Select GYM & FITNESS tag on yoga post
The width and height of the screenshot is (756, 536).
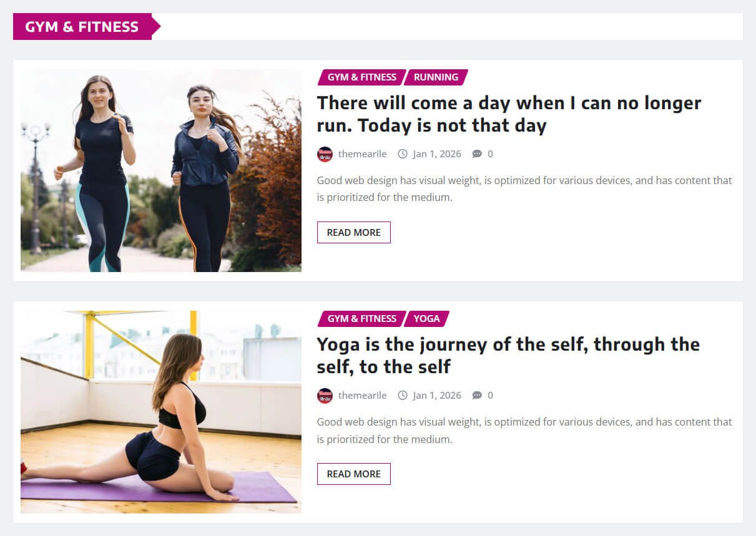pyautogui.click(x=362, y=319)
